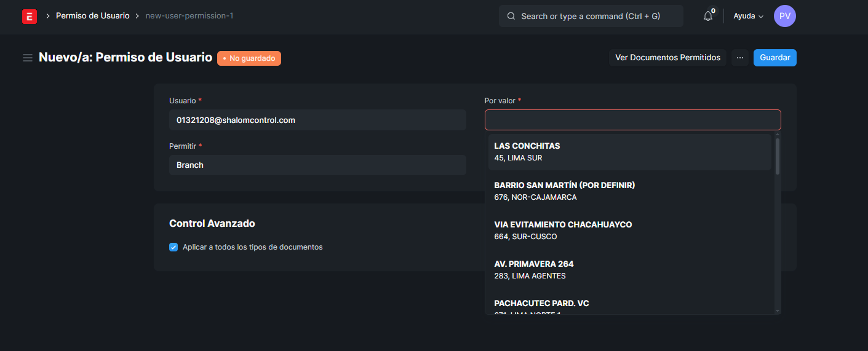The width and height of the screenshot is (868, 351).
Task: Click the red ERPNext home logo
Action: [29, 16]
